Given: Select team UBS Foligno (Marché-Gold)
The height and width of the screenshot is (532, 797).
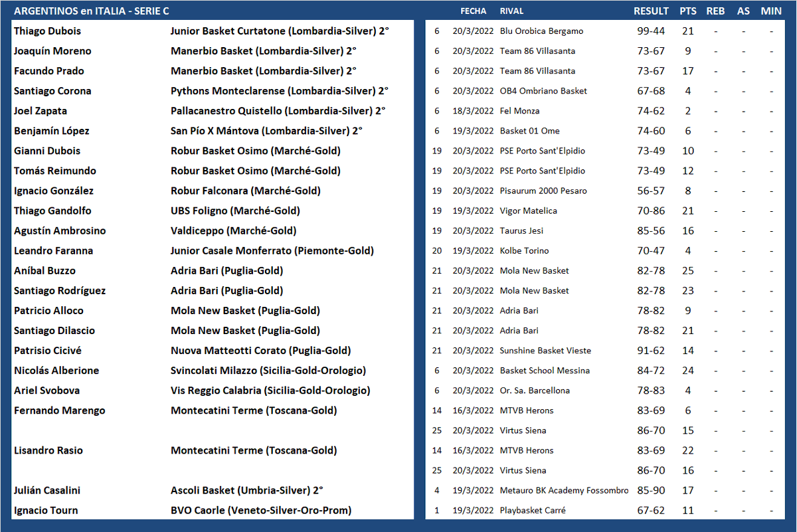Looking at the screenshot, I should click(x=235, y=211).
